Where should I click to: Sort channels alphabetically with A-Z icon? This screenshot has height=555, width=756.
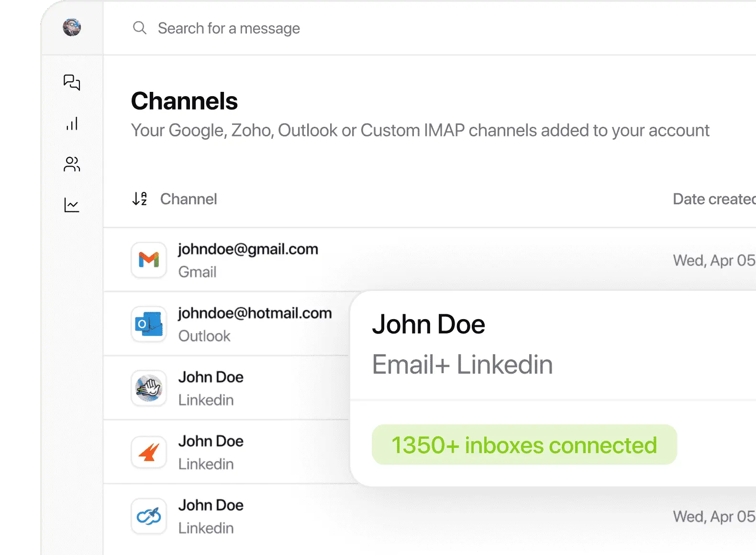139,199
